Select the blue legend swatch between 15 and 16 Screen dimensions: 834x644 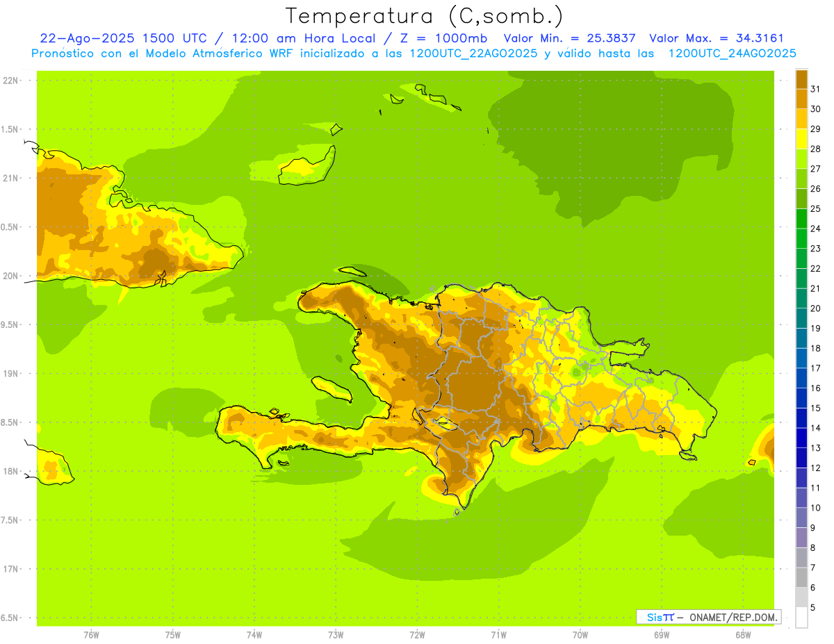click(801, 398)
